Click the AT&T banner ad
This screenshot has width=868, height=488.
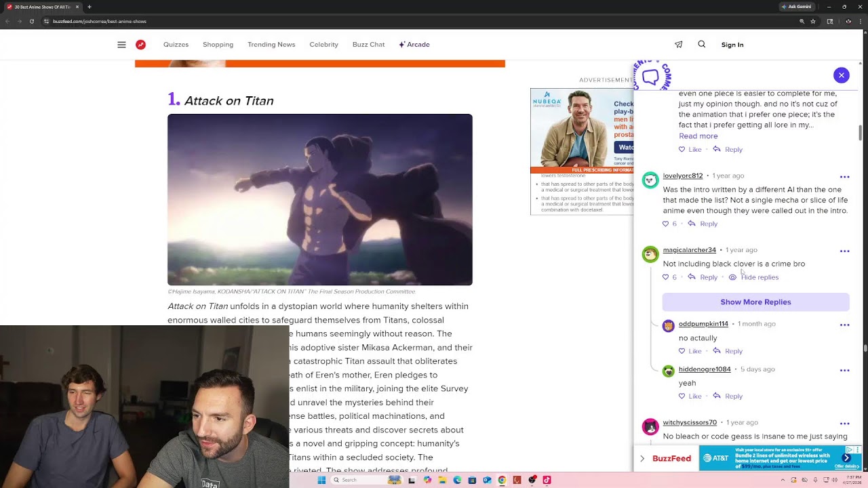tap(780, 458)
